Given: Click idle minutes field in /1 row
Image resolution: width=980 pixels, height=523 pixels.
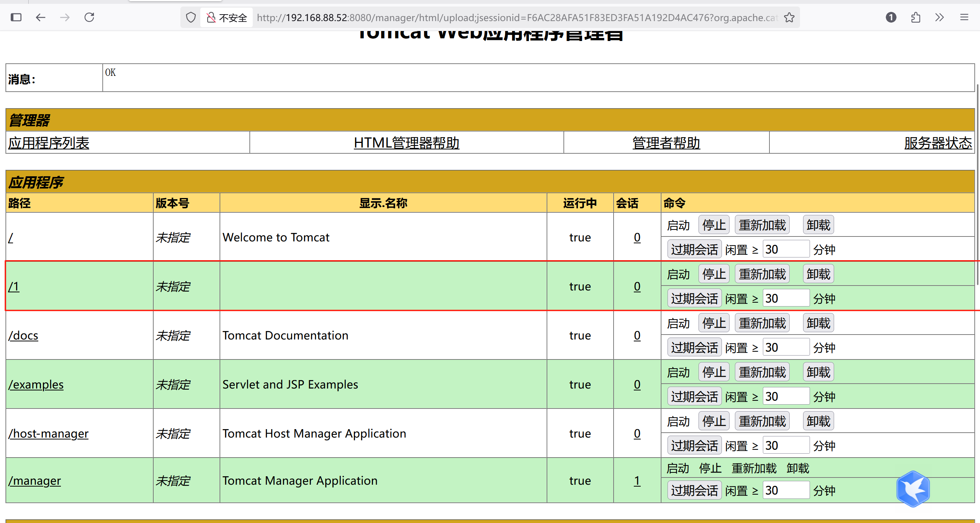Looking at the screenshot, I should (786, 298).
